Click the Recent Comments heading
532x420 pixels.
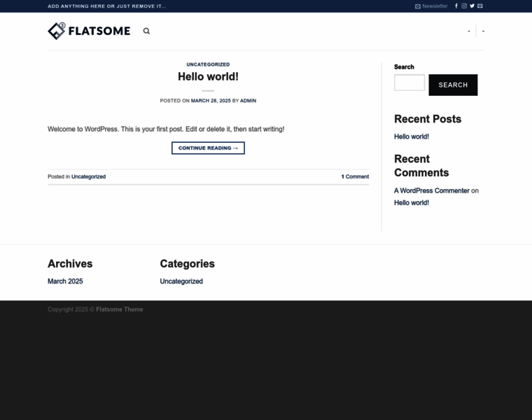coord(421,166)
